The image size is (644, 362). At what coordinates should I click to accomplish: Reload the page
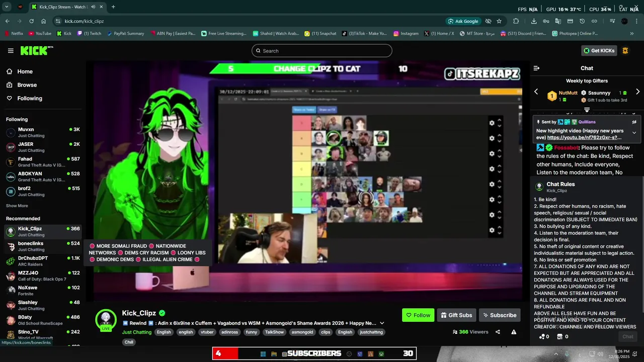[31, 21]
